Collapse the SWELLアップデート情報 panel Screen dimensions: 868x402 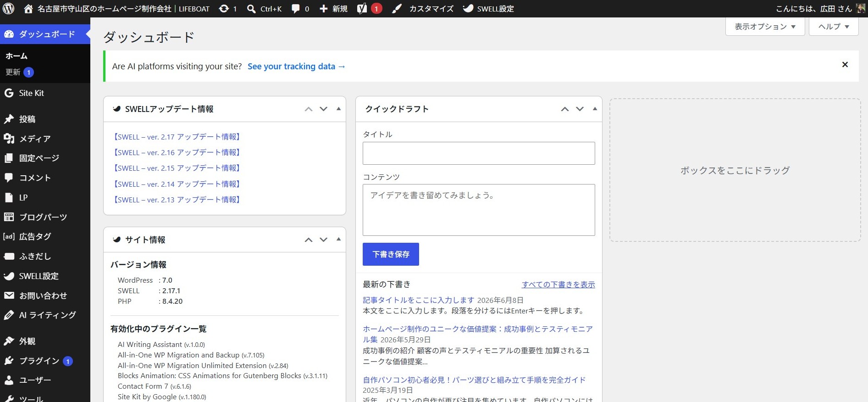338,109
